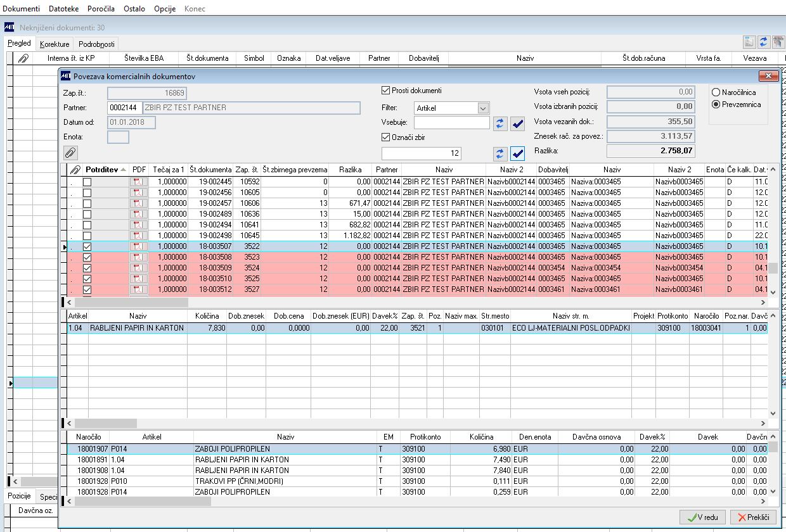This screenshot has width=786, height=532.
Task: Open the Filter dropdown showing Artikel
Action: [x=483, y=108]
